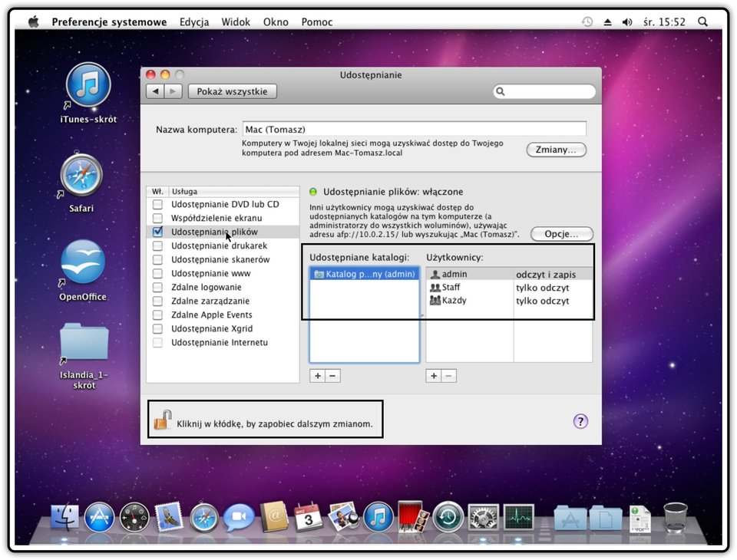Open the Apple menu
Image resolution: width=737 pixels, height=560 pixels.
33,21
